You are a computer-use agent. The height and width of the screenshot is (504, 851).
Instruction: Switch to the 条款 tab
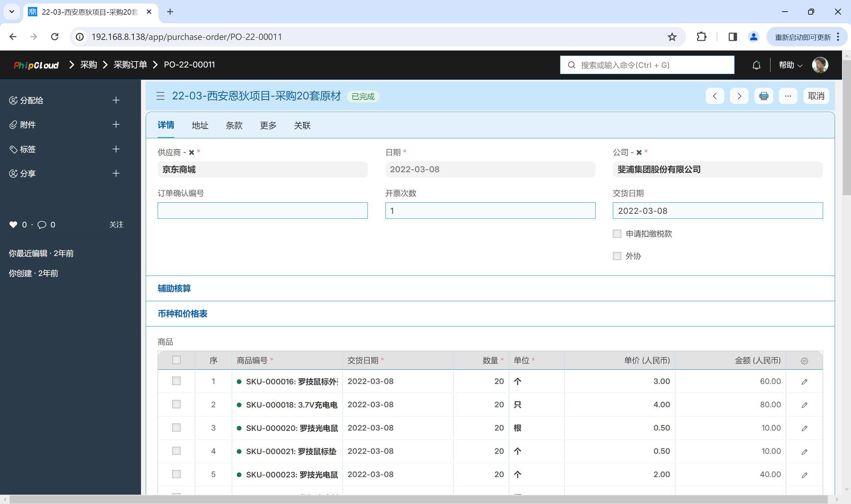coord(234,125)
